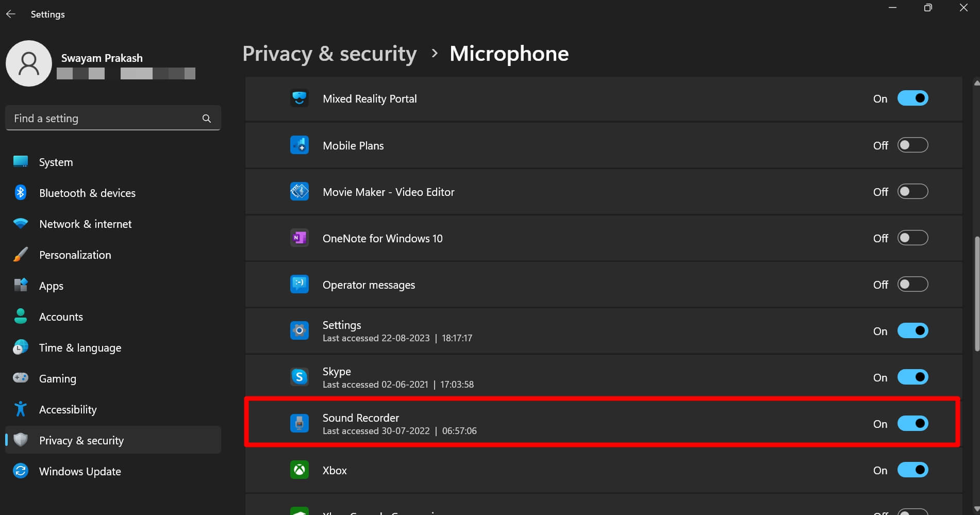Click the Movie Maker video editor icon

click(x=299, y=191)
